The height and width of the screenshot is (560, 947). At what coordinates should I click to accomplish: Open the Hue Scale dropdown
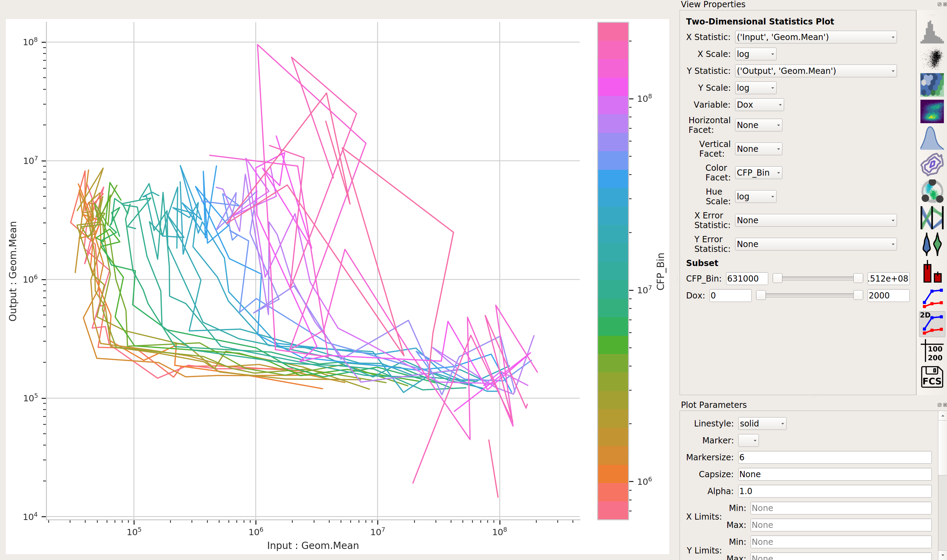click(x=755, y=197)
